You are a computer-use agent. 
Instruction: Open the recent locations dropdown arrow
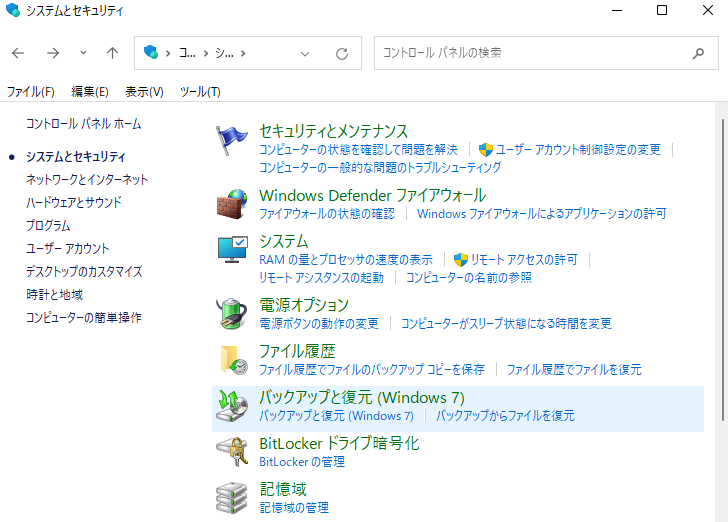coord(83,53)
